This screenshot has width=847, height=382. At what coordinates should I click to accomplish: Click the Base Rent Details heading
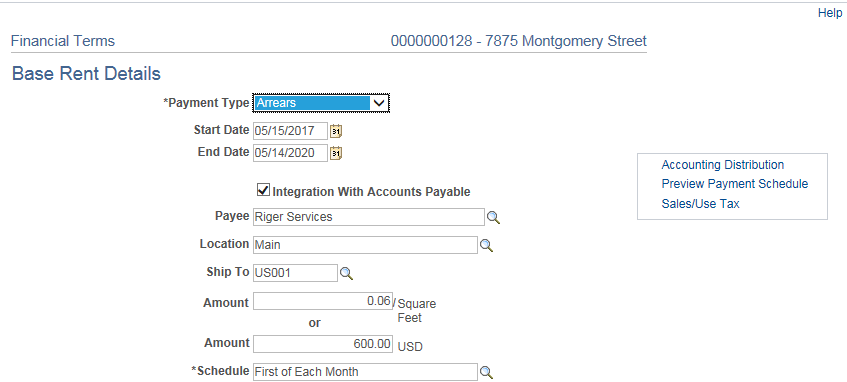(x=86, y=73)
